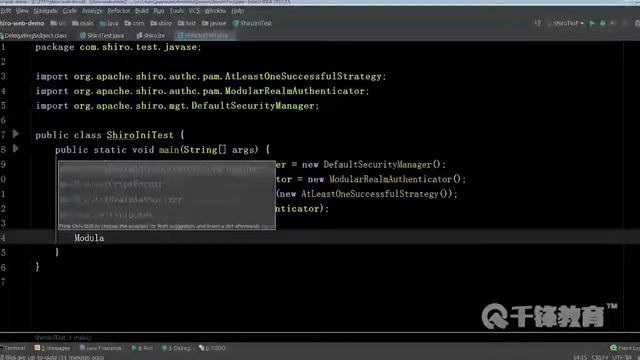Click 'new ModularRealmAuthenticator()' expression
Image resolution: width=640 pixels, height=360 pixels.
coord(384,179)
